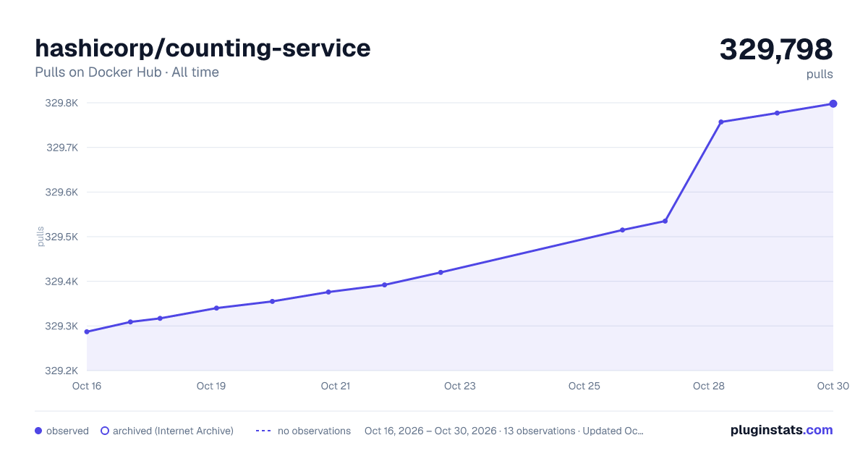Click the Oct 23 x-axis label

tap(460, 386)
